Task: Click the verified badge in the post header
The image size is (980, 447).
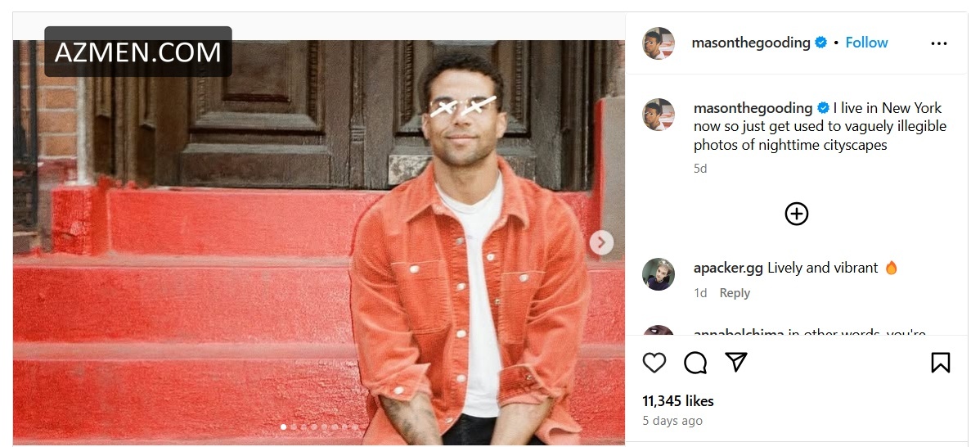Action: (821, 43)
